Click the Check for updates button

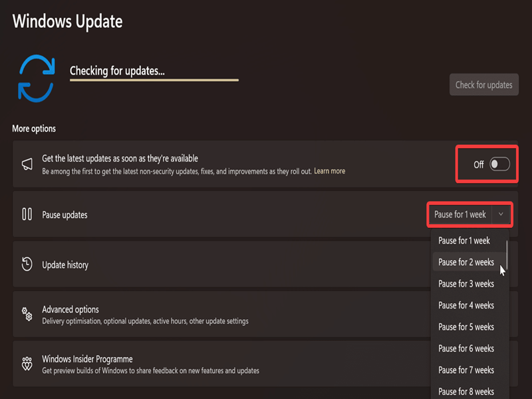[x=484, y=84]
